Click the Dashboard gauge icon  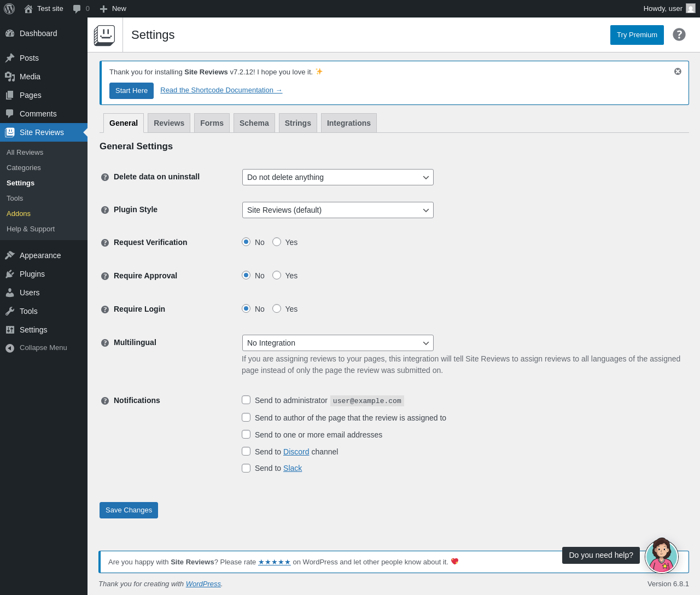point(10,33)
